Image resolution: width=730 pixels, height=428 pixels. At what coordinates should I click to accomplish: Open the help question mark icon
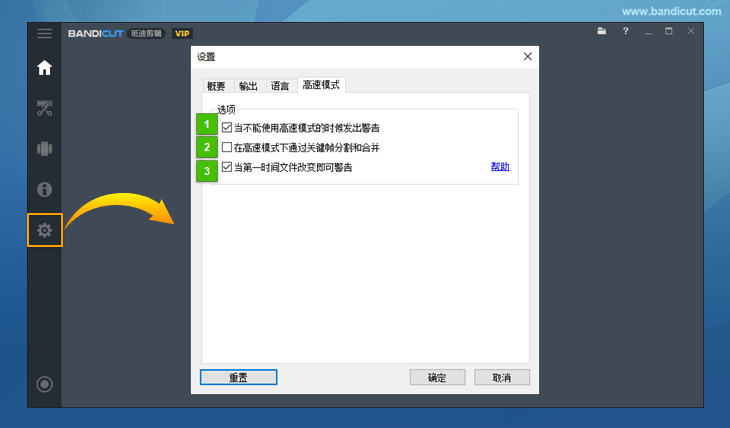tap(626, 31)
